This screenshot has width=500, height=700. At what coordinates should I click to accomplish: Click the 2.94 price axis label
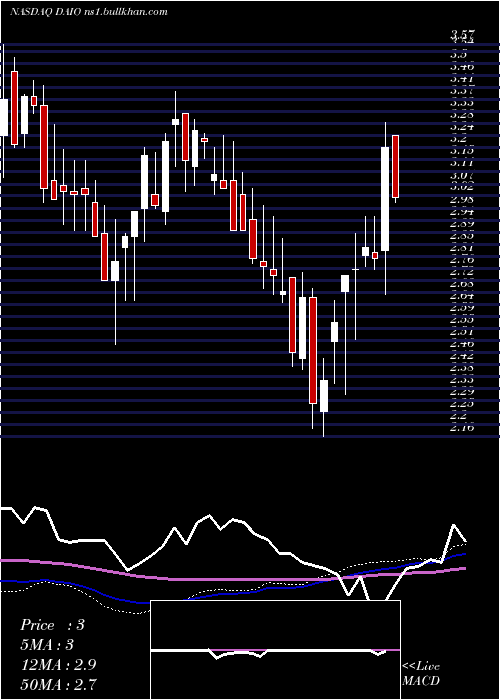pos(463,211)
